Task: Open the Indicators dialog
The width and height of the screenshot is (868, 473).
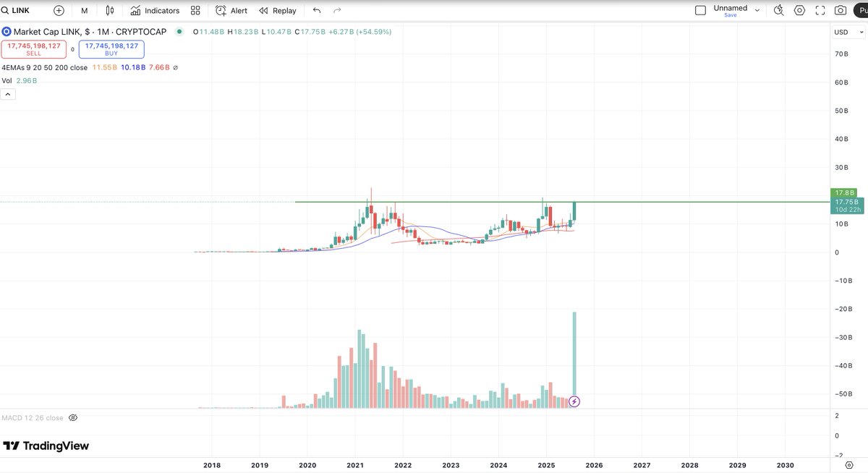Action: pyautogui.click(x=154, y=10)
